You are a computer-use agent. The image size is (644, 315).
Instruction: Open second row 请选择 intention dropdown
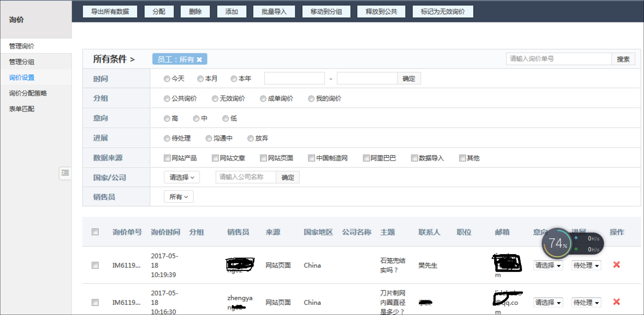coord(548,302)
